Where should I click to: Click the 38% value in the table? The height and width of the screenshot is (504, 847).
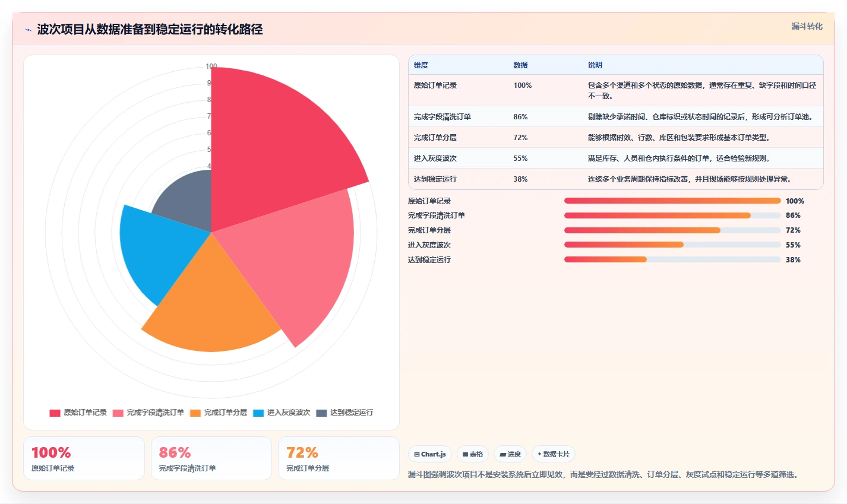click(x=520, y=179)
